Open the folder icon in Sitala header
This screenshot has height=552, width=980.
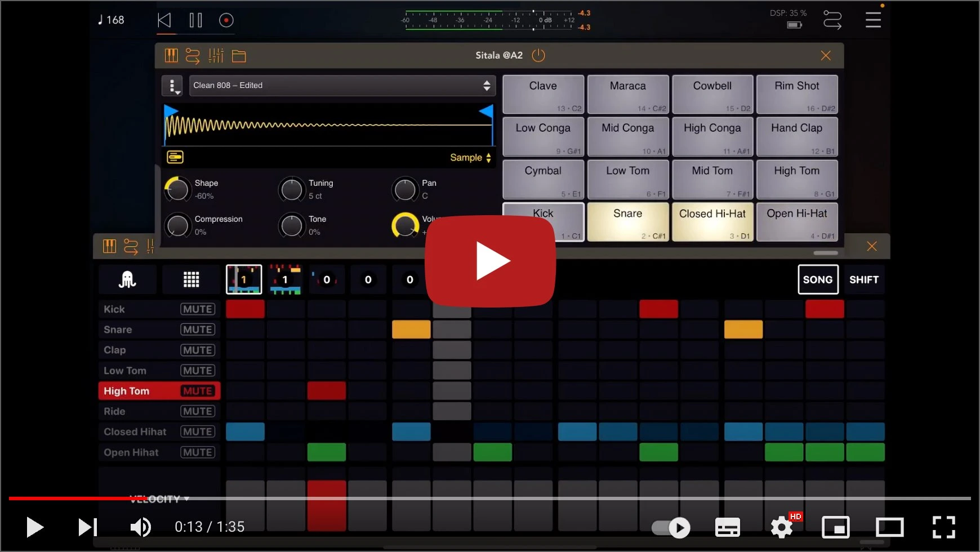[239, 56]
